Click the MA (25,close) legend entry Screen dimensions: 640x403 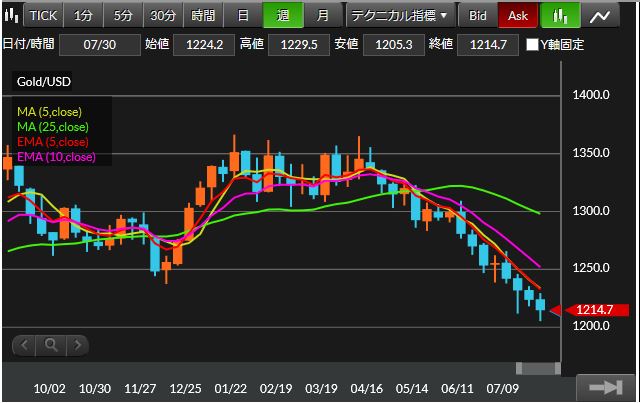(53, 127)
